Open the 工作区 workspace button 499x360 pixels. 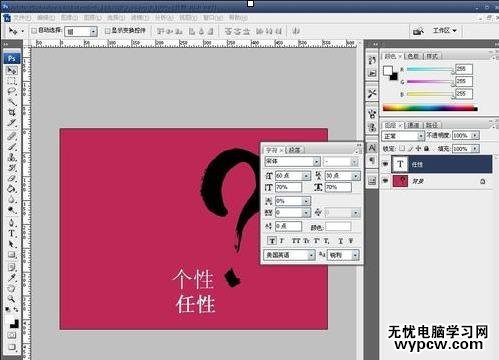[445, 31]
